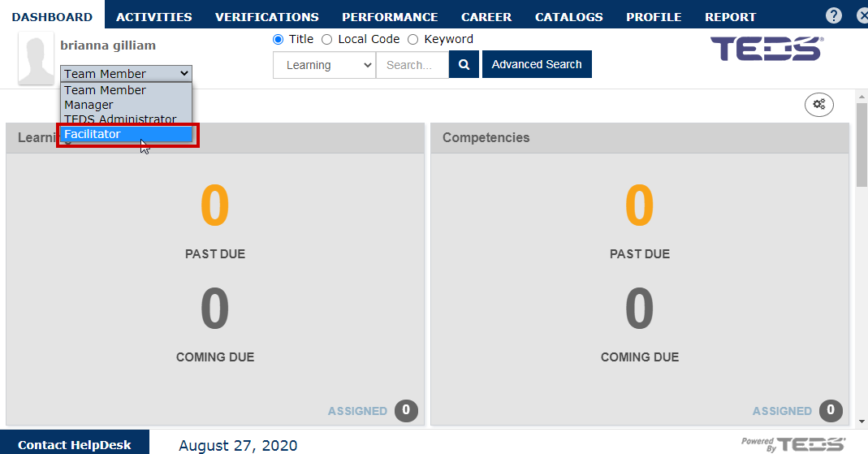Open the ACTIVITIES tab

coord(154,17)
